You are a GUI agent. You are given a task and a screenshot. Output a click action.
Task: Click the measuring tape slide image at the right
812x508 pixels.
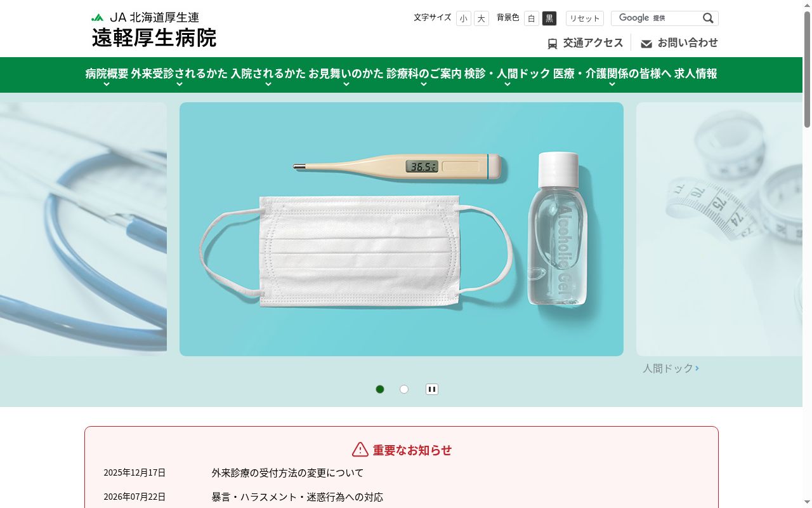719,229
